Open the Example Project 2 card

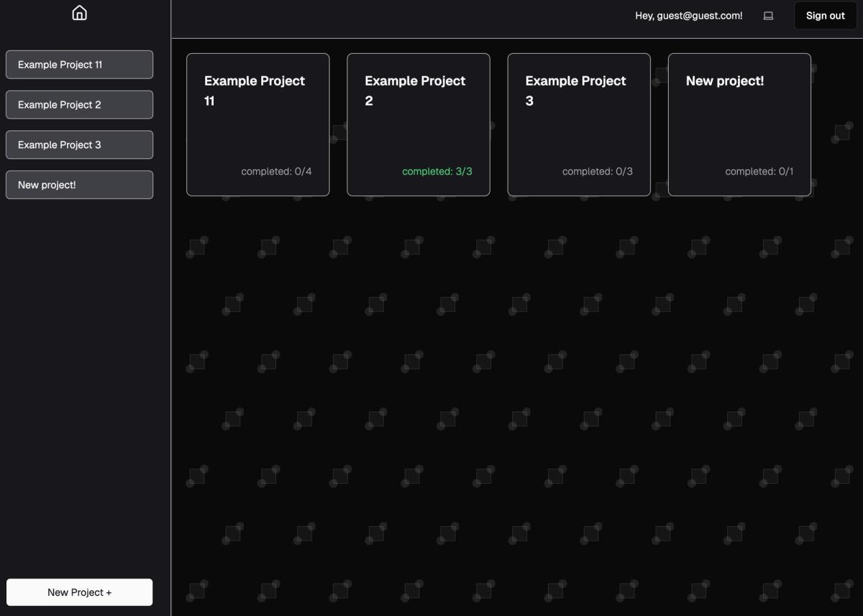coord(419,124)
